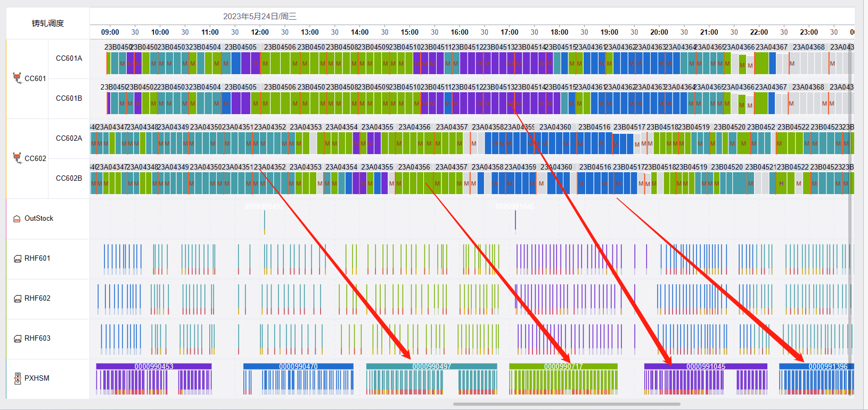This screenshot has width=868, height=410.
Task: Click the 18:00 time marker
Action: coord(559,33)
